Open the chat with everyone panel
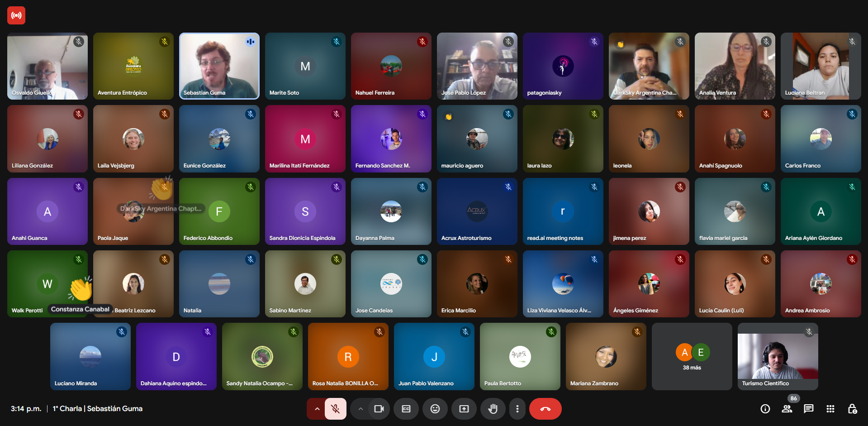 808,409
